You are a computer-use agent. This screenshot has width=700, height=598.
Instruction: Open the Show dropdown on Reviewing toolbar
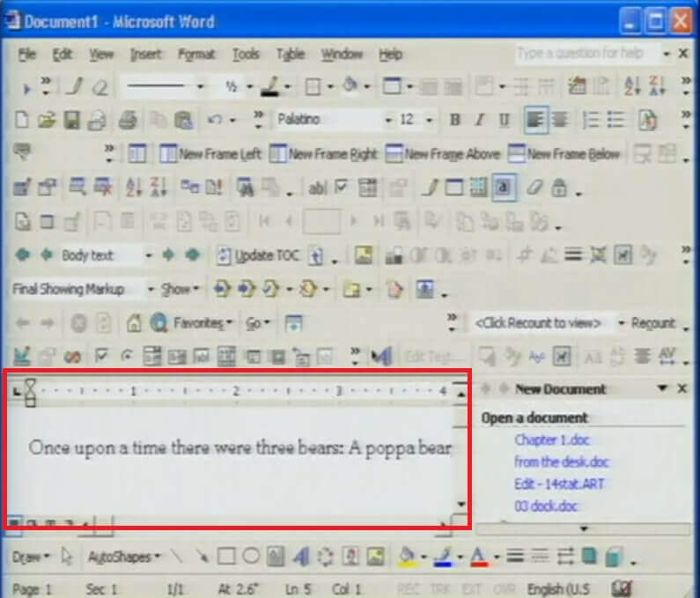[x=180, y=290]
